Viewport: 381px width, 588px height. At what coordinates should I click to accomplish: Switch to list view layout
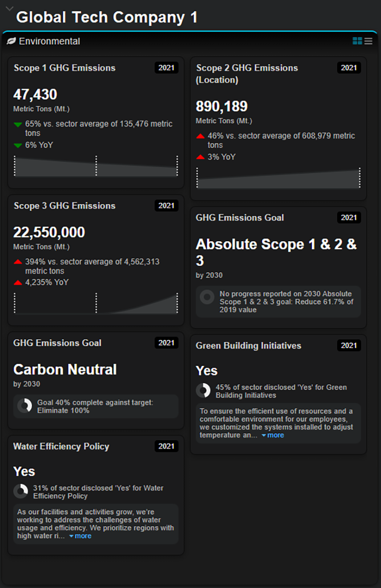click(368, 41)
